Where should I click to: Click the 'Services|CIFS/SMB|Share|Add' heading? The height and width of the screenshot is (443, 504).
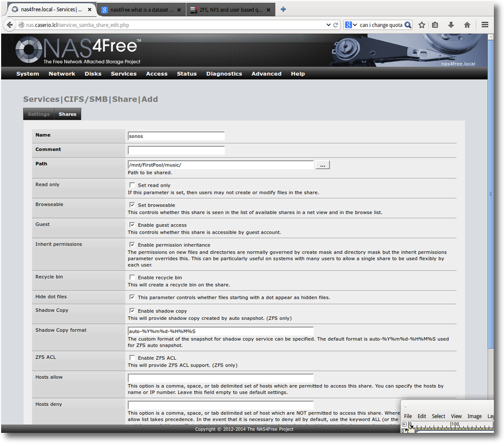point(91,99)
